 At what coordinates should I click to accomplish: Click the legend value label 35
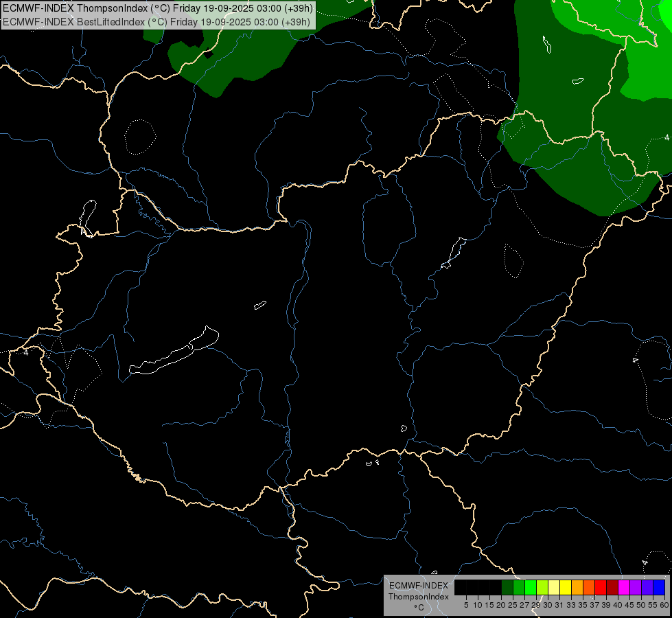(x=583, y=605)
